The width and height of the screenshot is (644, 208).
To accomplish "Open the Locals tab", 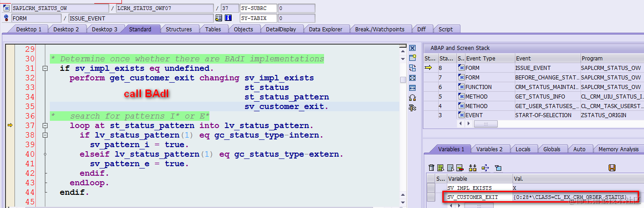I will (x=523, y=149).
